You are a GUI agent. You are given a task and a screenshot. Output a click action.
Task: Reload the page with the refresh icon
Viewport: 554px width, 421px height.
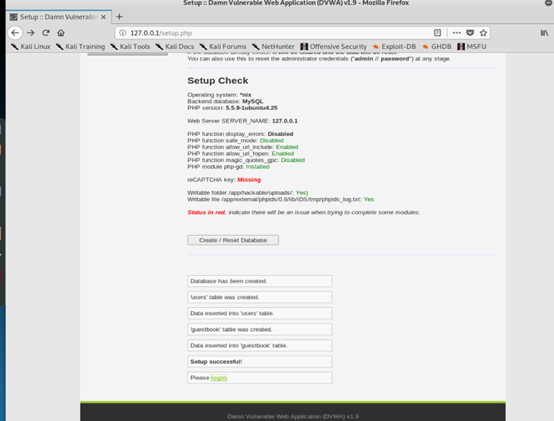pos(46,33)
